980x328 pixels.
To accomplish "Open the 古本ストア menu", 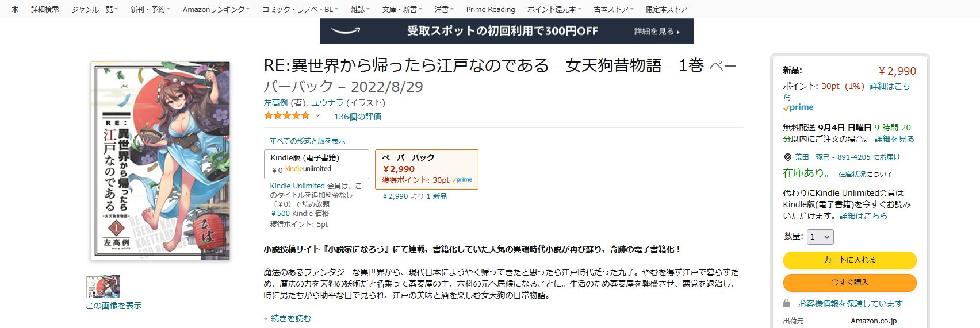I will (x=614, y=9).
